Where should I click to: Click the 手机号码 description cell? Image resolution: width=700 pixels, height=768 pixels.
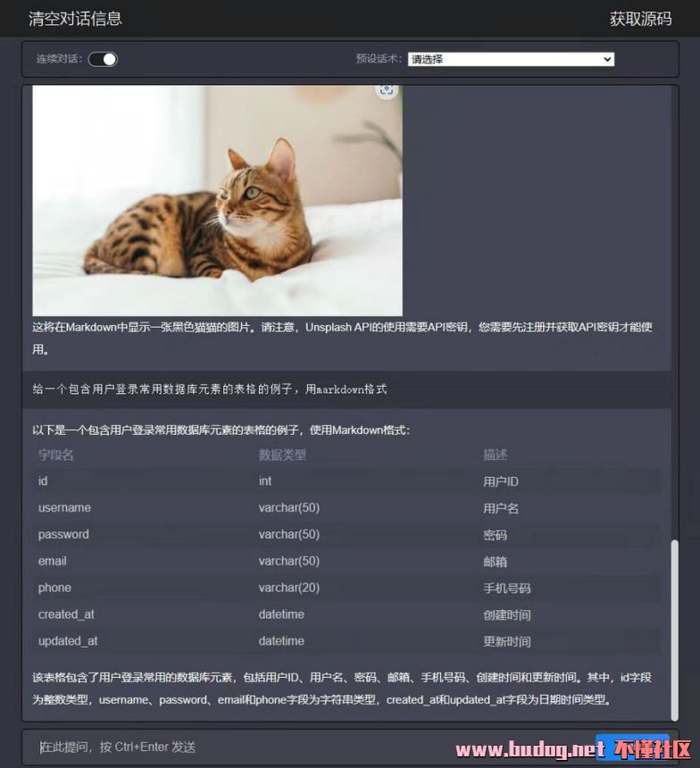tap(506, 589)
